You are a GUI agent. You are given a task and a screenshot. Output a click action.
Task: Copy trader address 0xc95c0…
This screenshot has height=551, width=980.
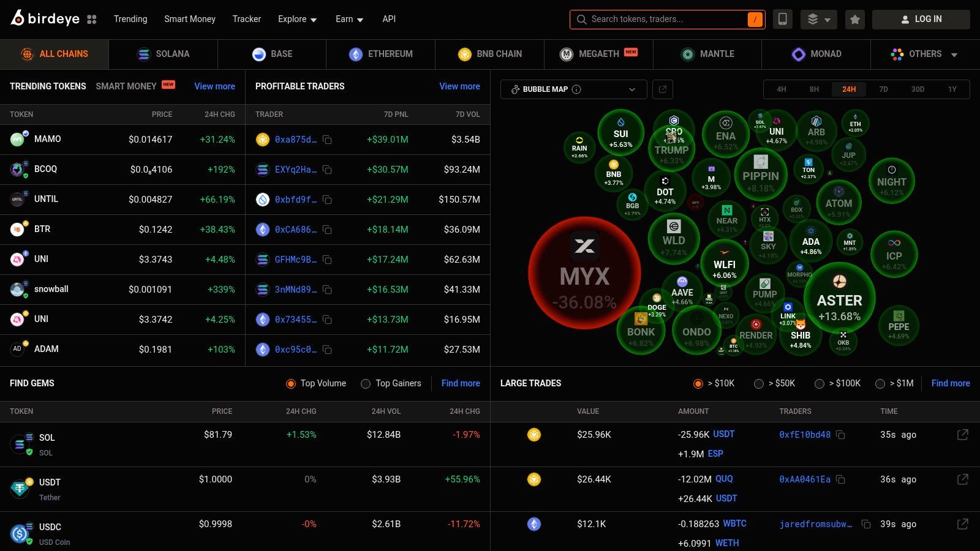[327, 350]
